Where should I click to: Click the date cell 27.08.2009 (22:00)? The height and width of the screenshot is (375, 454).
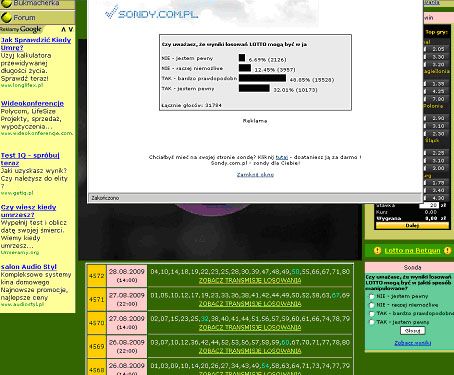tap(127, 299)
